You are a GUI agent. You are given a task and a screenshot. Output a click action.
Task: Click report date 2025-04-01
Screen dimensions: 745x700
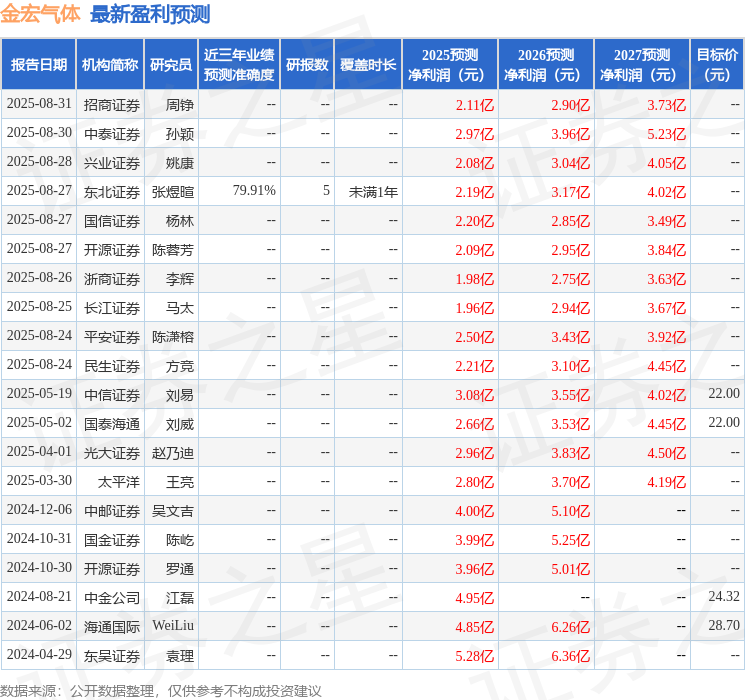pos(39,451)
